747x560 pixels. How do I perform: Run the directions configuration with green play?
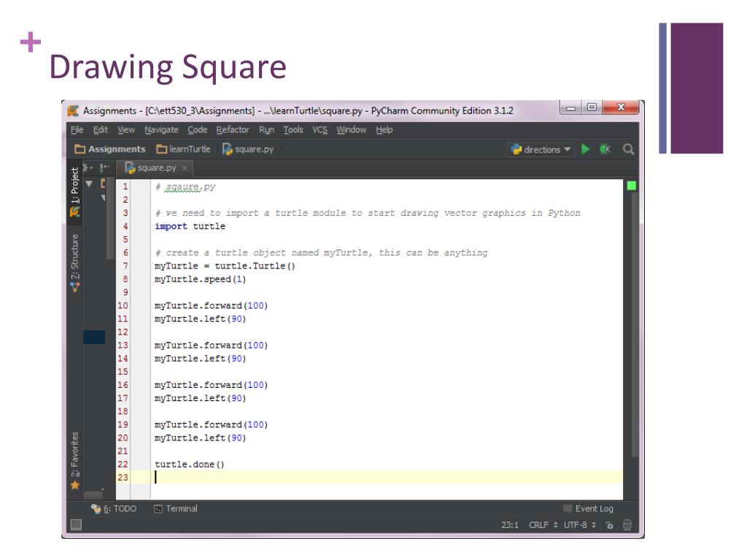pyautogui.click(x=586, y=149)
